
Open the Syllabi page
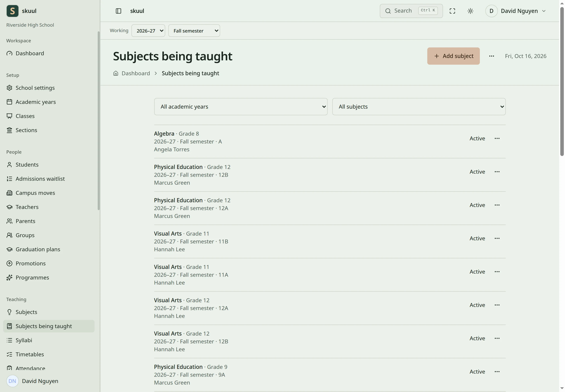(x=49, y=340)
